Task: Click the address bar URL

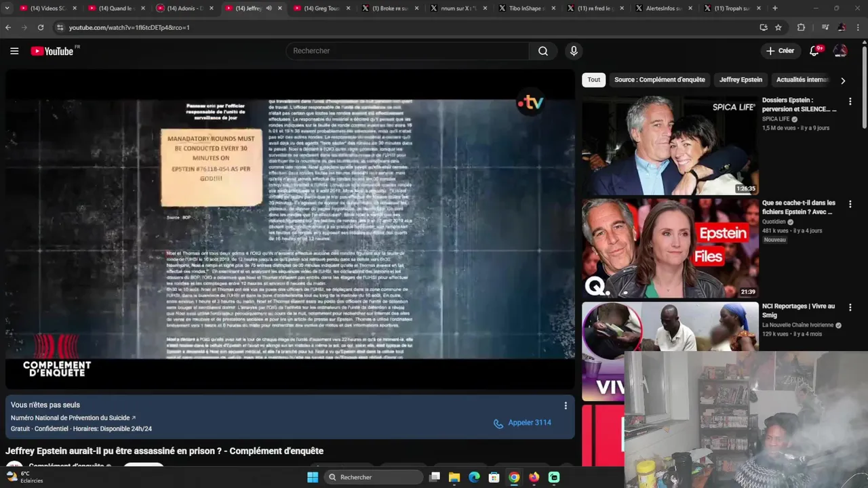Action: pyautogui.click(x=129, y=28)
